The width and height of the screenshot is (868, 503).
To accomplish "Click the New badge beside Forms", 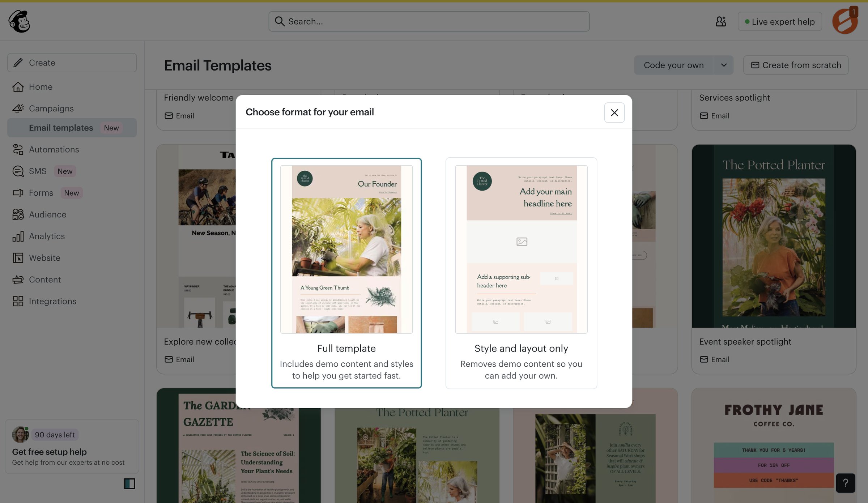I will pos(71,193).
